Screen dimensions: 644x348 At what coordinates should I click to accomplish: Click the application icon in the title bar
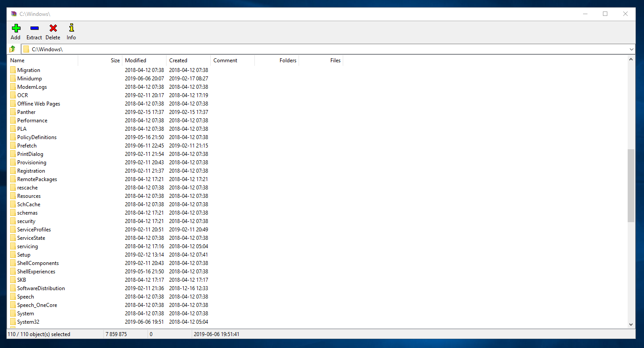click(14, 14)
